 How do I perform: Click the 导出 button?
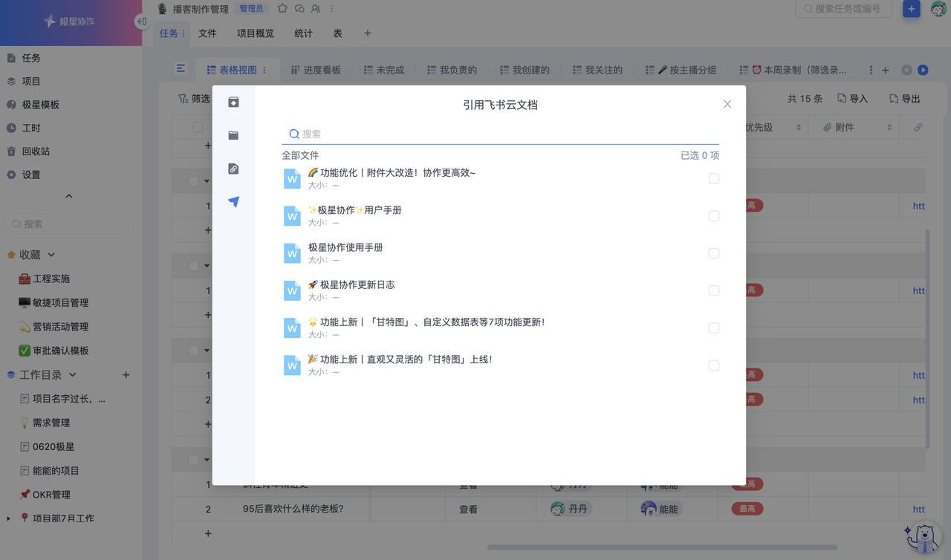tap(905, 99)
